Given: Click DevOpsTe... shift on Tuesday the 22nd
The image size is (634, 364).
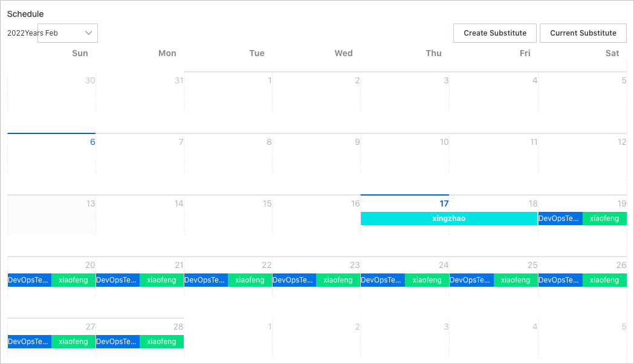Looking at the screenshot, I should click(x=206, y=280).
